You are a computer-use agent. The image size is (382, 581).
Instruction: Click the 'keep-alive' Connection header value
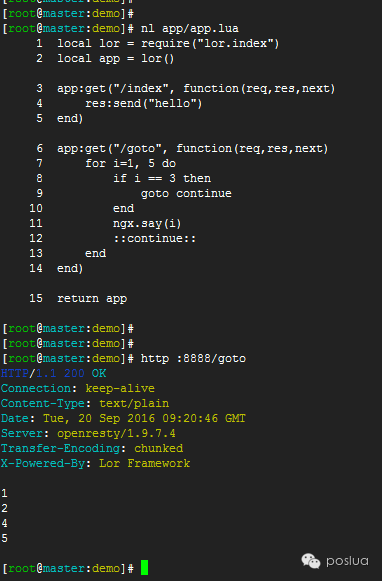point(120,388)
